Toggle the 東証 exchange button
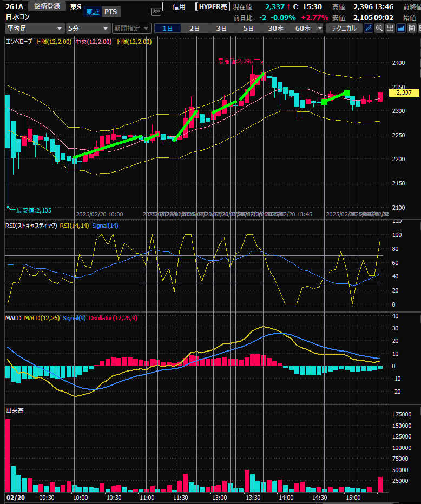 pos(93,12)
